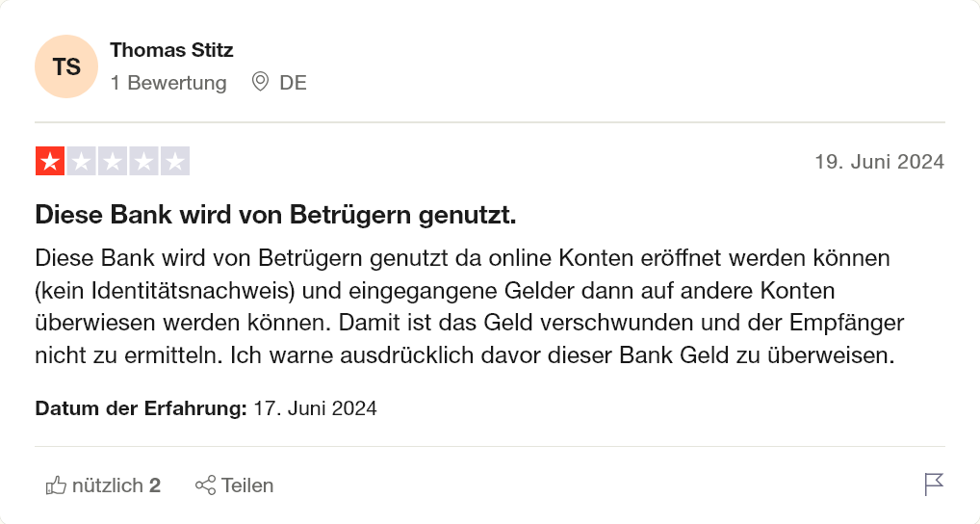Click the first red star rating
Image resolution: width=980 pixels, height=524 pixels.
(50, 161)
